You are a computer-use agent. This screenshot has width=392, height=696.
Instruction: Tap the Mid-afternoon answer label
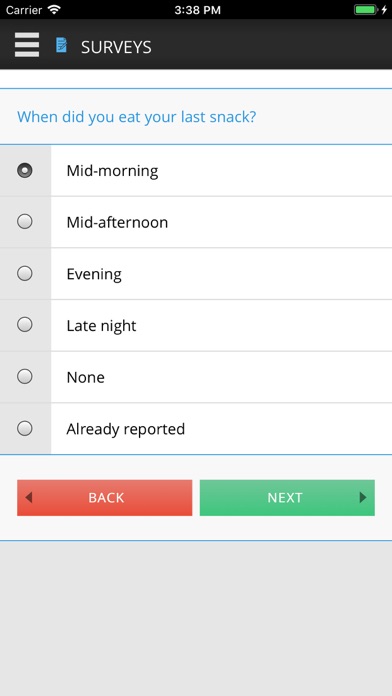tap(117, 222)
